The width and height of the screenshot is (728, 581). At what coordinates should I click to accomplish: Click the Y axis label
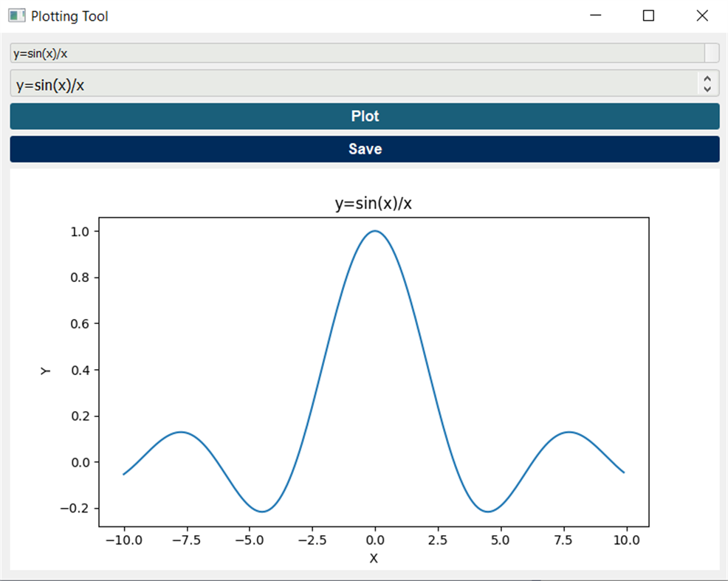coord(47,369)
